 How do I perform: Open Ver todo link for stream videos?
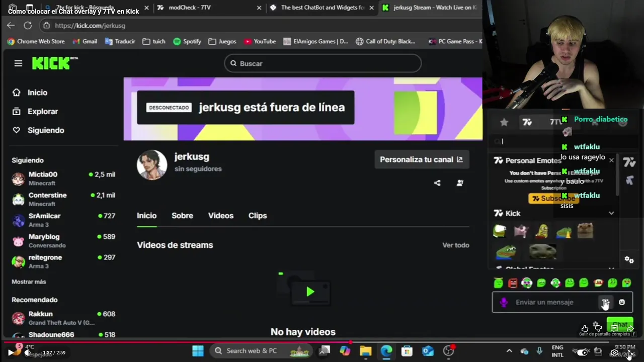(456, 245)
